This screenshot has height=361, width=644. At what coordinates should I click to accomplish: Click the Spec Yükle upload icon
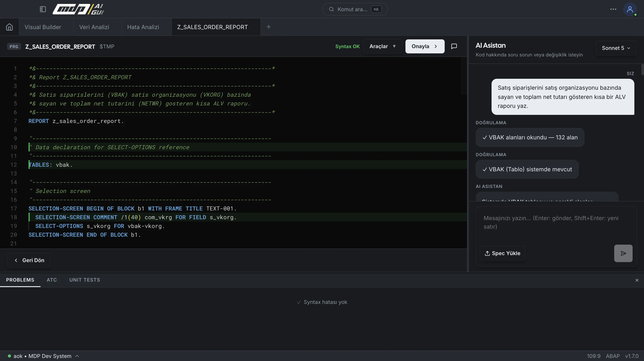tap(487, 253)
